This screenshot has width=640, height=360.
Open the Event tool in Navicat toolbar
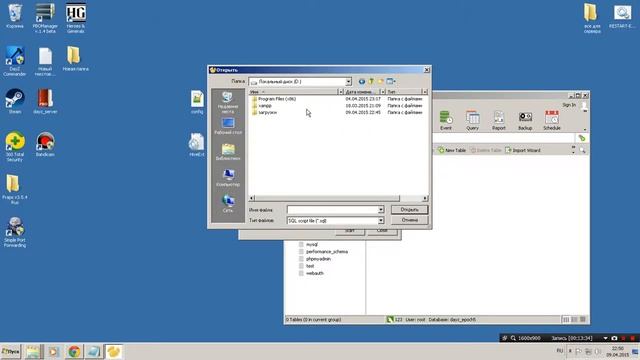[x=446, y=120]
